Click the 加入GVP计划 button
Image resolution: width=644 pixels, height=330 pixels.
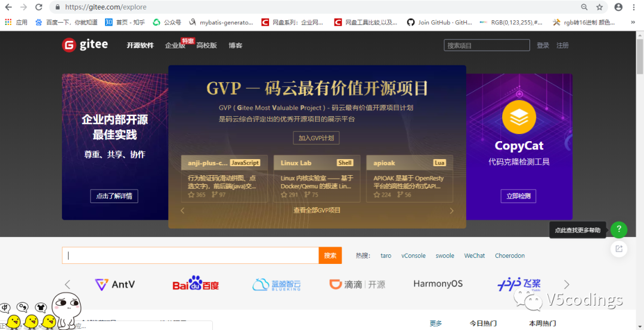click(x=317, y=138)
